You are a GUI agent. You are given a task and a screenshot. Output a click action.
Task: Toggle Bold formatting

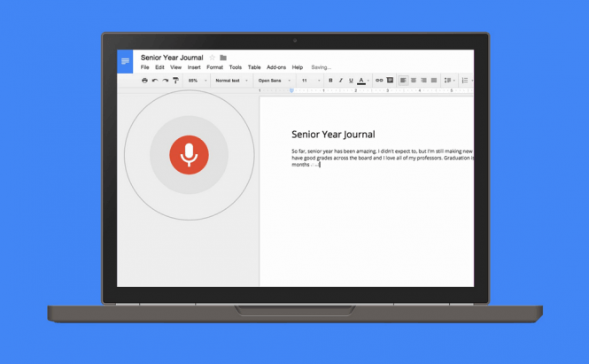coord(330,81)
